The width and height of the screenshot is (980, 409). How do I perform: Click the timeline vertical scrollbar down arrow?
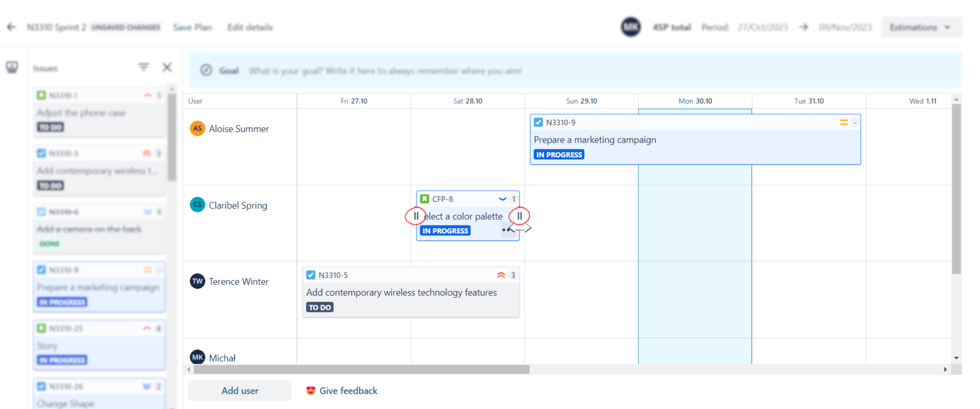(x=957, y=358)
